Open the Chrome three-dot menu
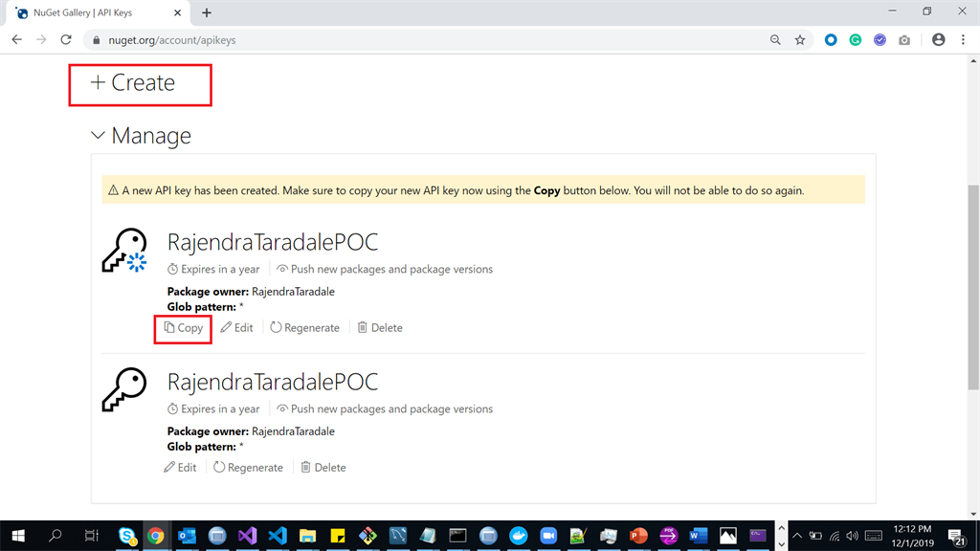 coord(963,40)
